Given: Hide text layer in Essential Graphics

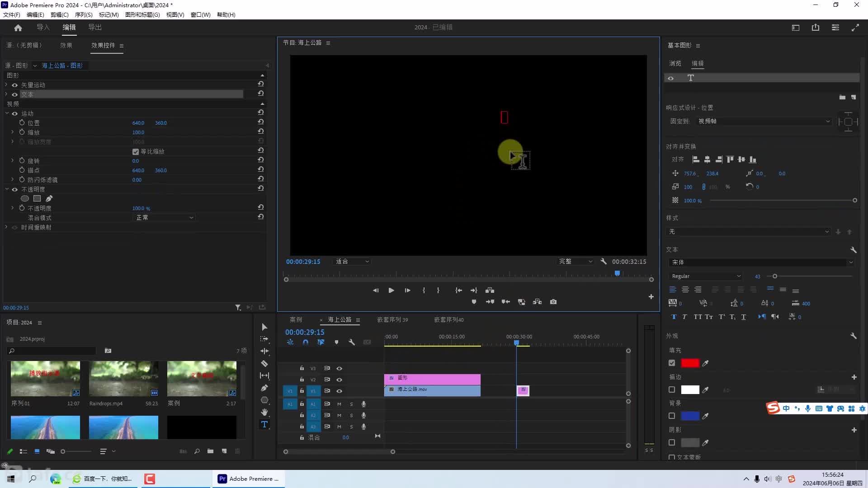Looking at the screenshot, I should (x=671, y=78).
